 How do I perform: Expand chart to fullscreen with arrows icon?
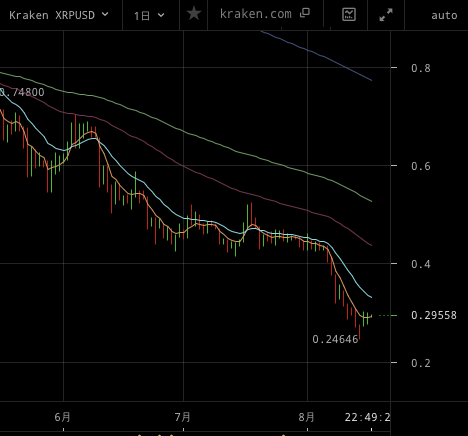pos(386,15)
